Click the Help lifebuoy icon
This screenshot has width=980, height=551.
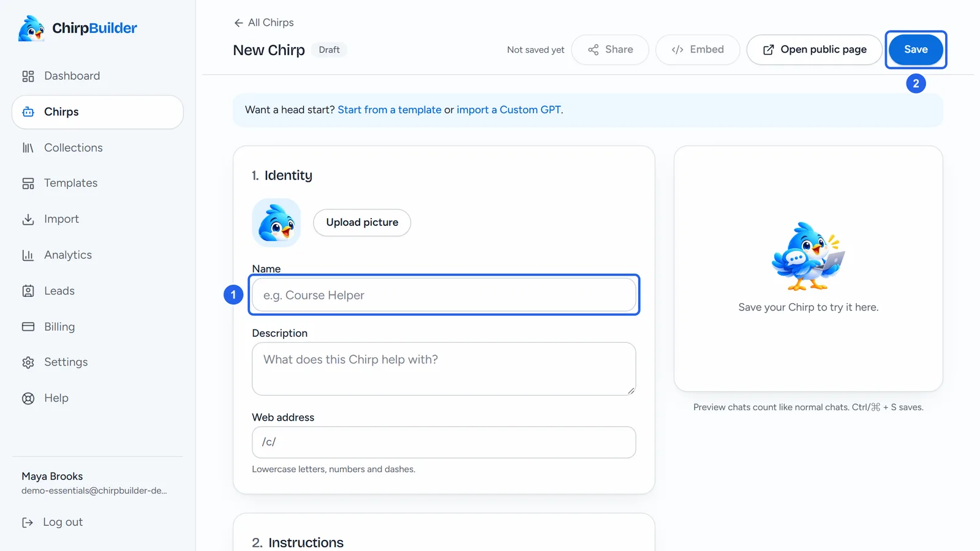coord(28,399)
